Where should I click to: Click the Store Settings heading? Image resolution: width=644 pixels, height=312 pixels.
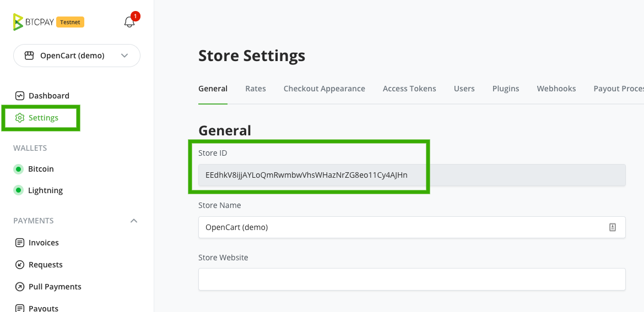tap(252, 56)
